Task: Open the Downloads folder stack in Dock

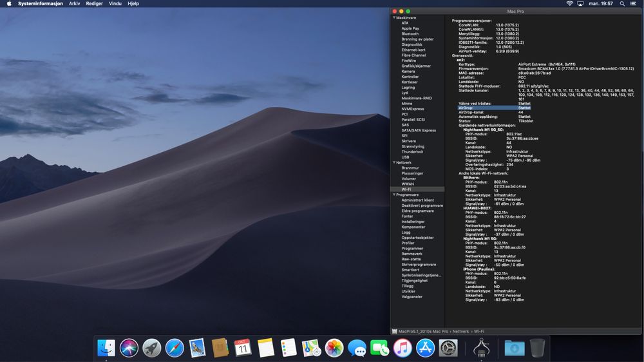Action: (x=515, y=348)
